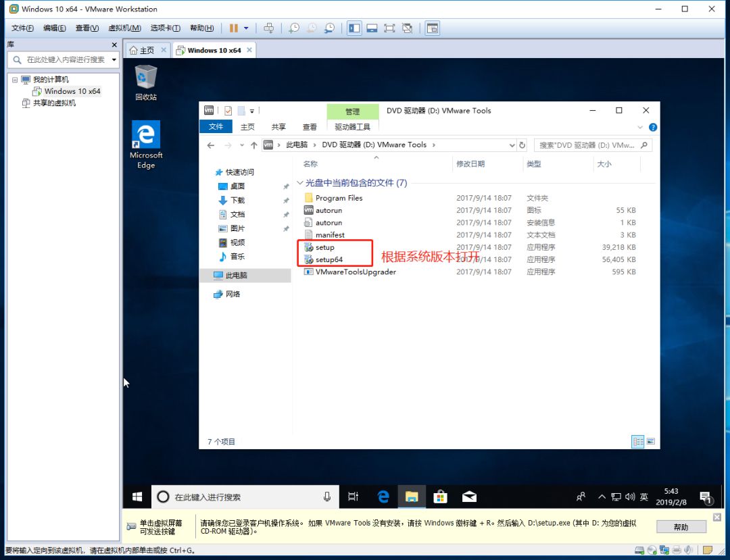Viewport: 730px width, 560px height.
Task: Take a snapshot via the clock-plus icon
Action: coord(294,28)
